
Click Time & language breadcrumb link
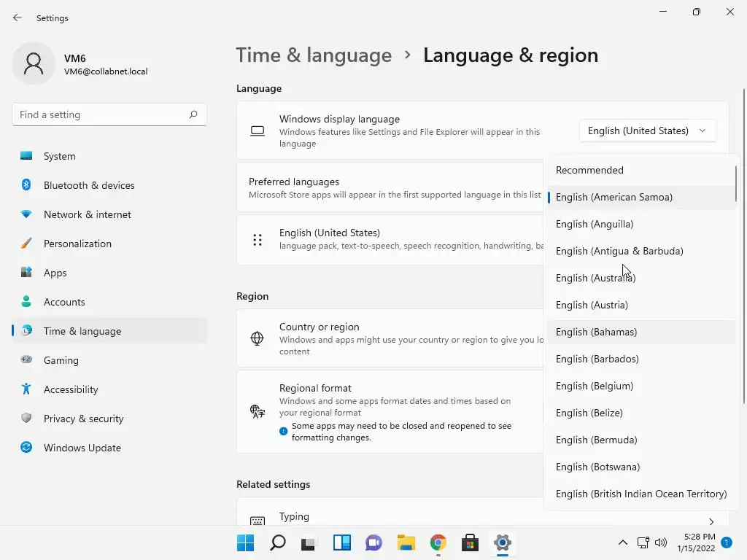[314, 55]
